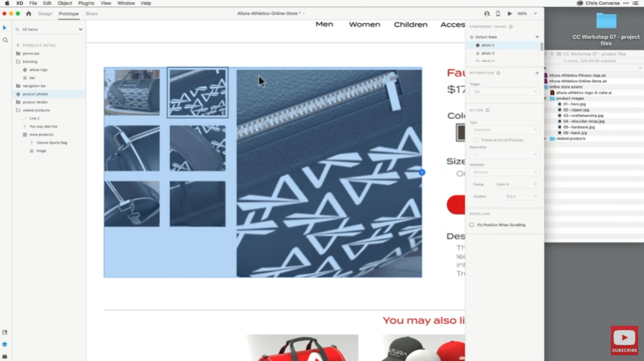
Task: Click the Children navigation link on artboard
Action: click(410, 24)
